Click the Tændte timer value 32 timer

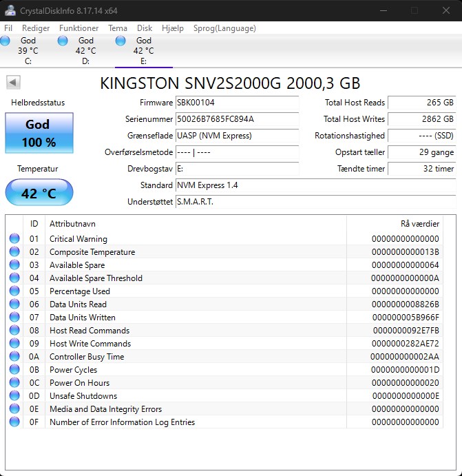click(x=421, y=169)
